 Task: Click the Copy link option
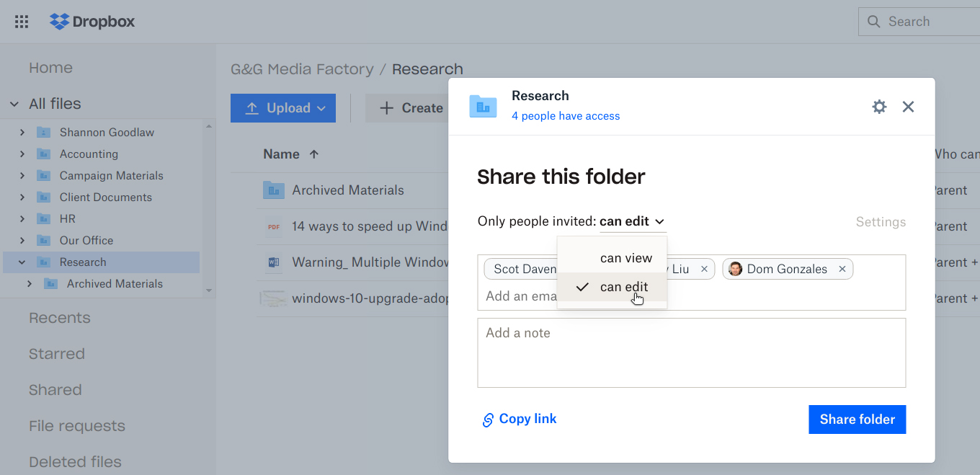pyautogui.click(x=519, y=418)
